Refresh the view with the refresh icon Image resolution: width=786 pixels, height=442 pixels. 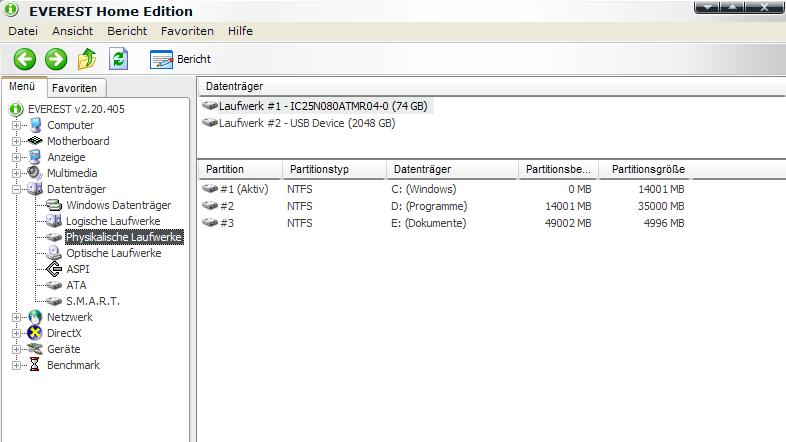[119, 59]
